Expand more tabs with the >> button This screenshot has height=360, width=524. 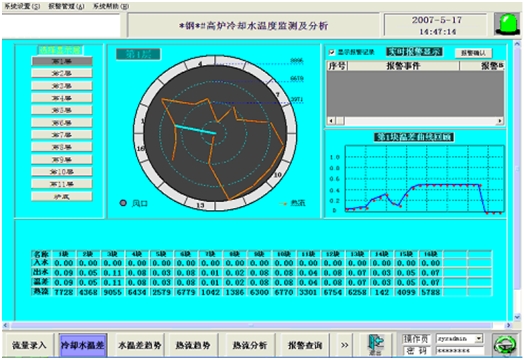(345, 345)
